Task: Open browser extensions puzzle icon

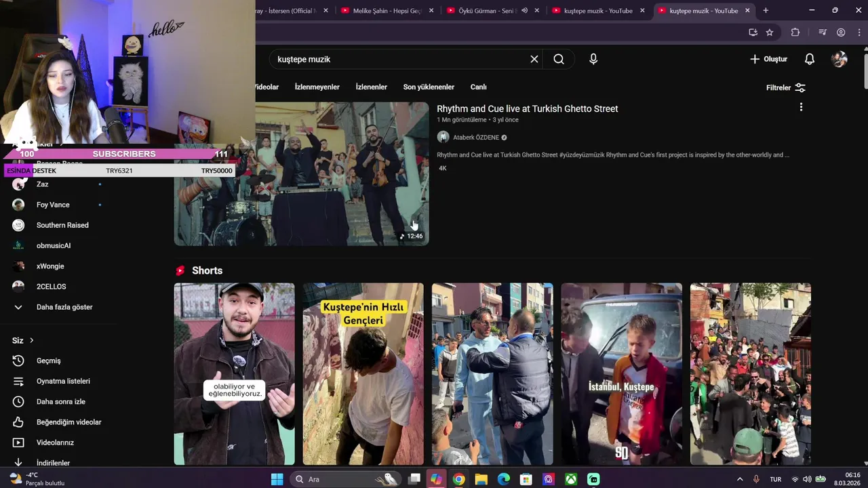Action: 795,32
